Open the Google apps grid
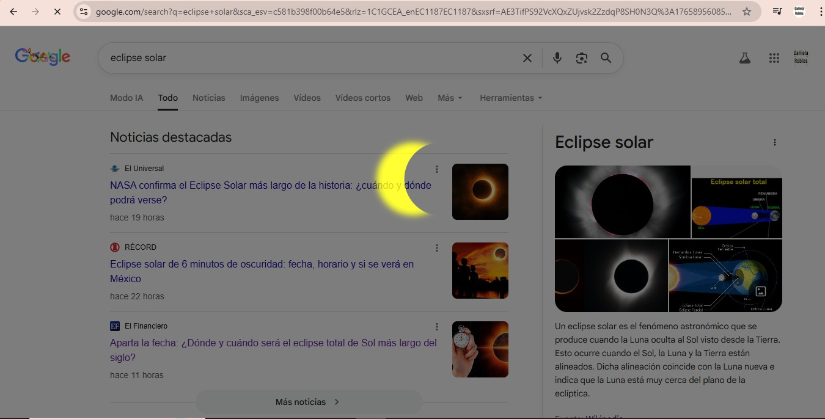 tap(774, 58)
